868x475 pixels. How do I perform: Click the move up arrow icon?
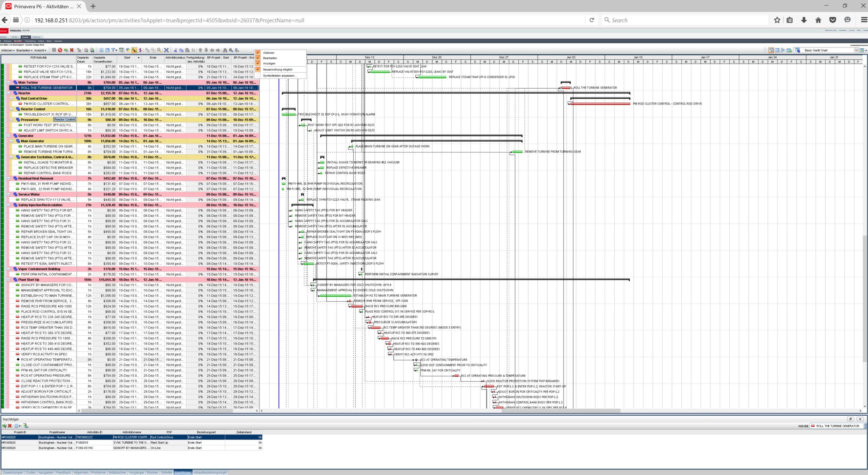coord(200,50)
